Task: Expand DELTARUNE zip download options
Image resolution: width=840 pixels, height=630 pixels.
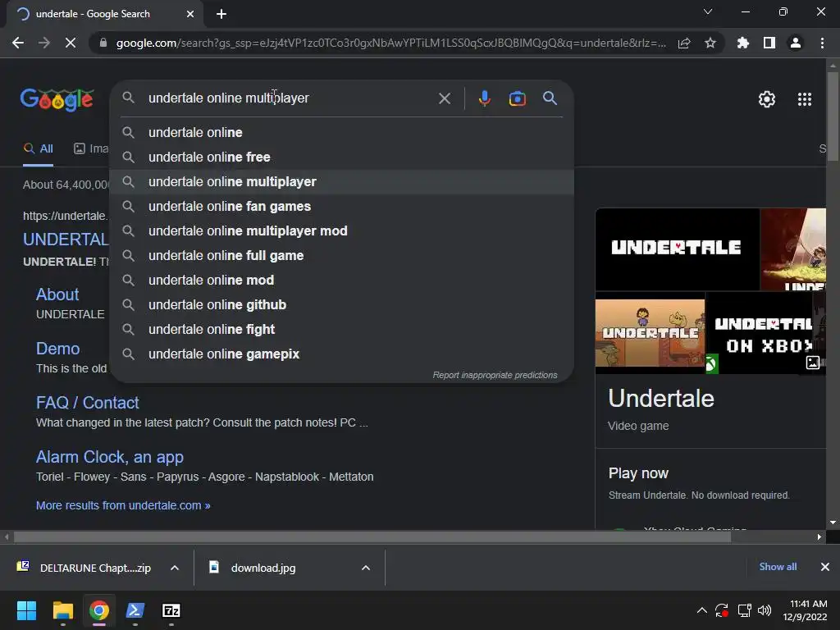Action: (175, 568)
